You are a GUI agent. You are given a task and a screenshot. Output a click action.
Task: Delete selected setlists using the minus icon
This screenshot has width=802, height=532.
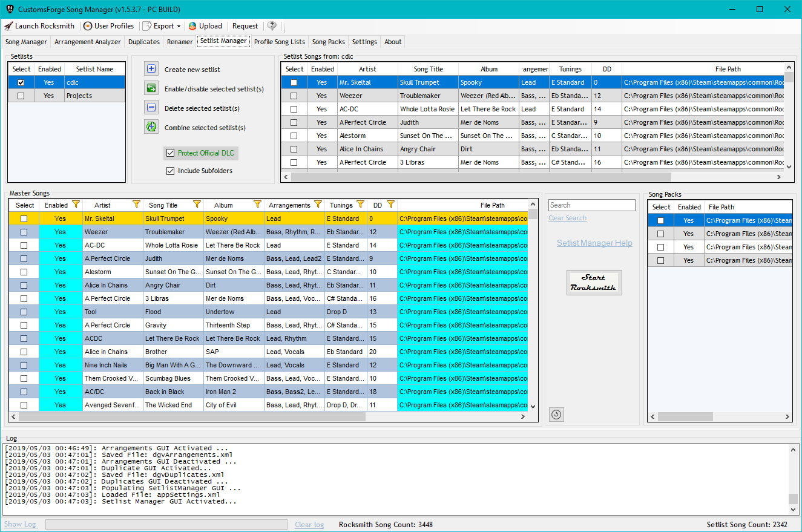point(151,107)
